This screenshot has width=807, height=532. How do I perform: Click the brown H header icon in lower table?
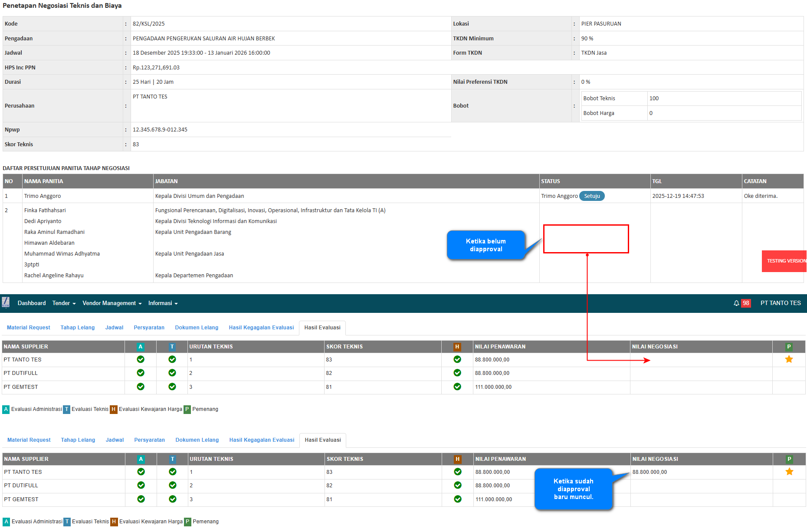[457, 459]
